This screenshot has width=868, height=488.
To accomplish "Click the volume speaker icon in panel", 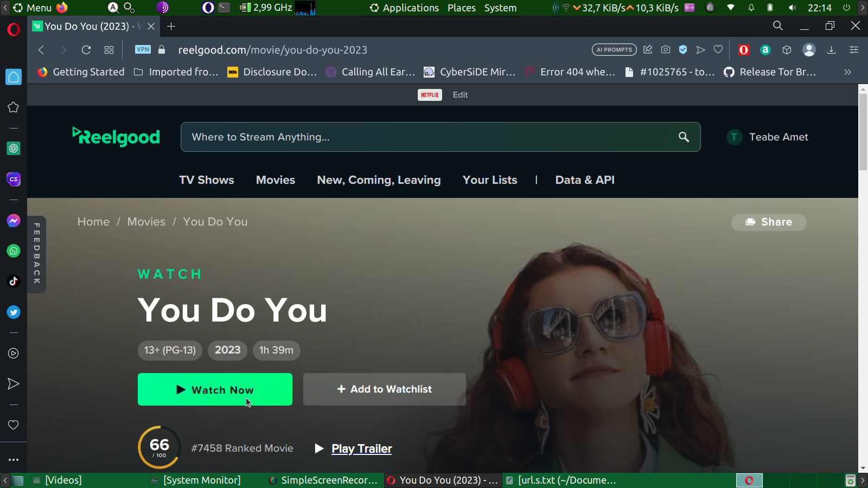I will tap(792, 8).
